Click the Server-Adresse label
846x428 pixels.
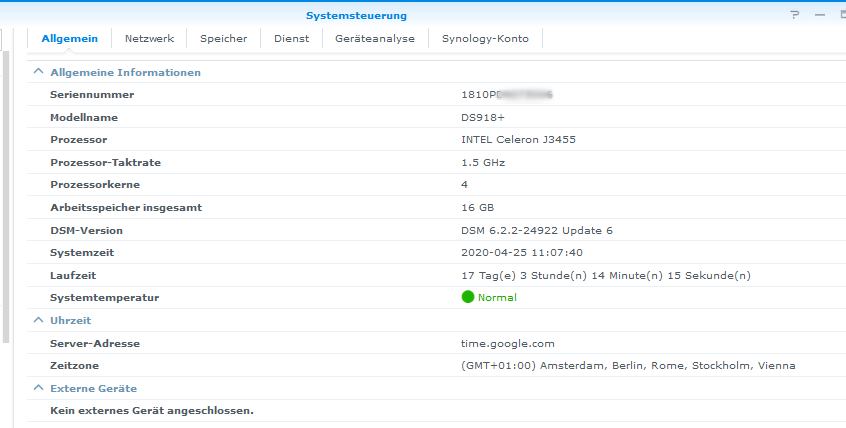pyautogui.click(x=95, y=343)
